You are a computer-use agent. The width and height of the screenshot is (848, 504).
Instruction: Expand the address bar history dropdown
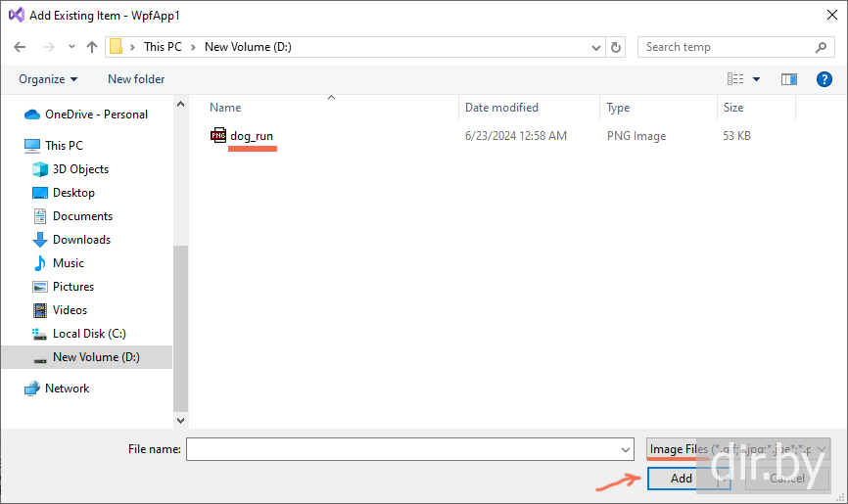coord(596,48)
